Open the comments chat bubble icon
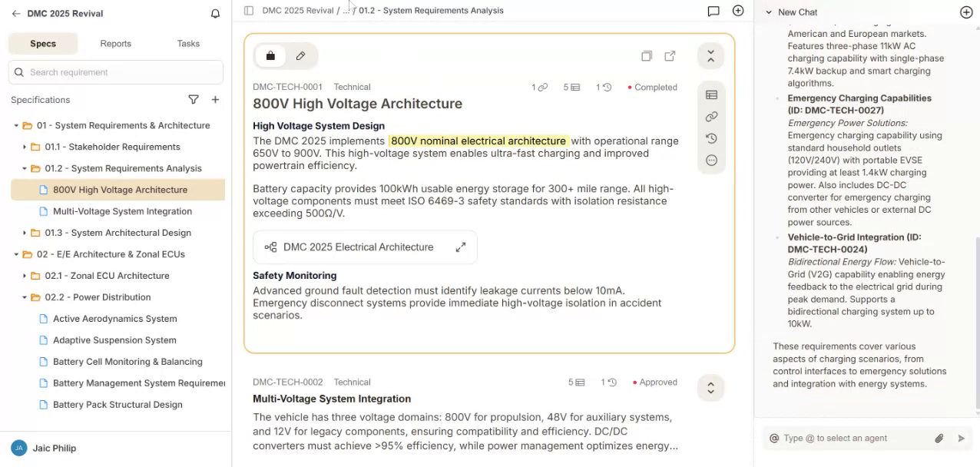Screen dimensions: 980x467 point(713,11)
